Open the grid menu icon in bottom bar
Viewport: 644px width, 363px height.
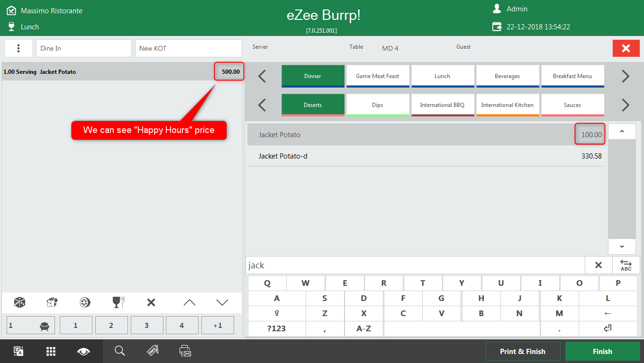(51, 351)
